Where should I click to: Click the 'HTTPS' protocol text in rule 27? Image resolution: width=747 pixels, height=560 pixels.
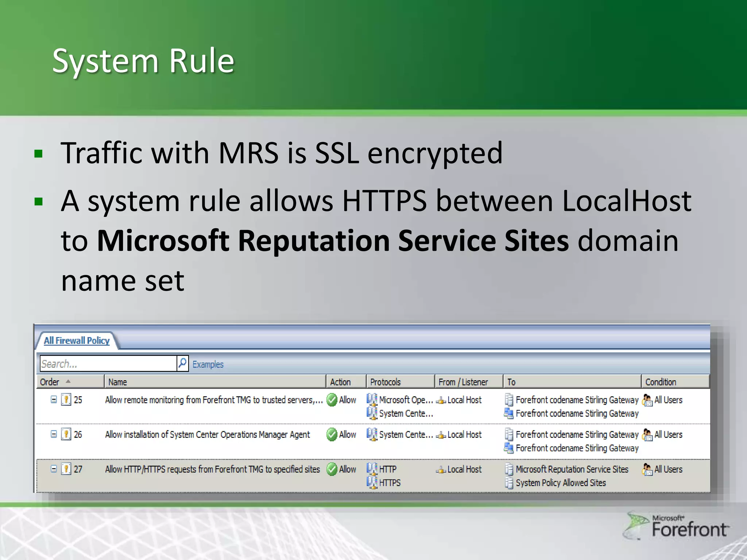tap(390, 483)
